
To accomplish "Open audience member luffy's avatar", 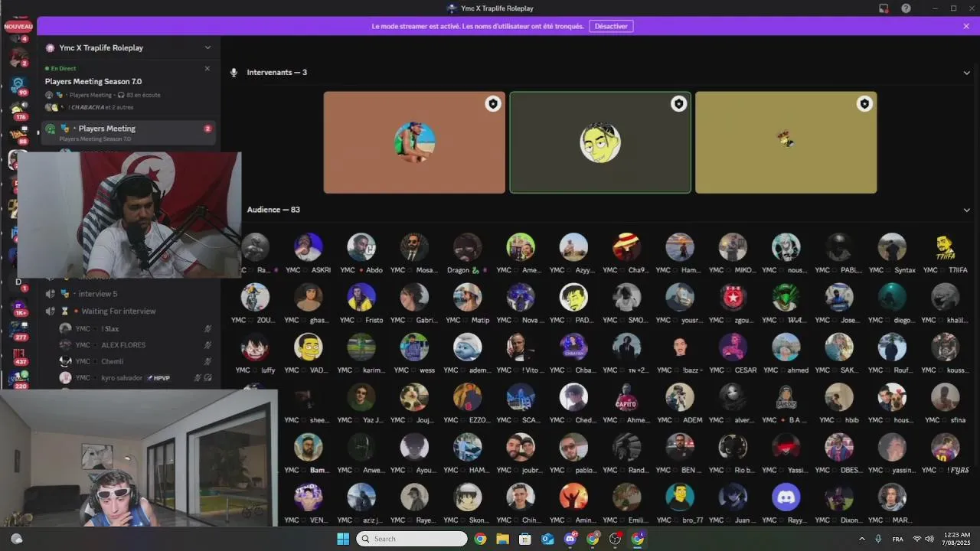I will tap(255, 347).
